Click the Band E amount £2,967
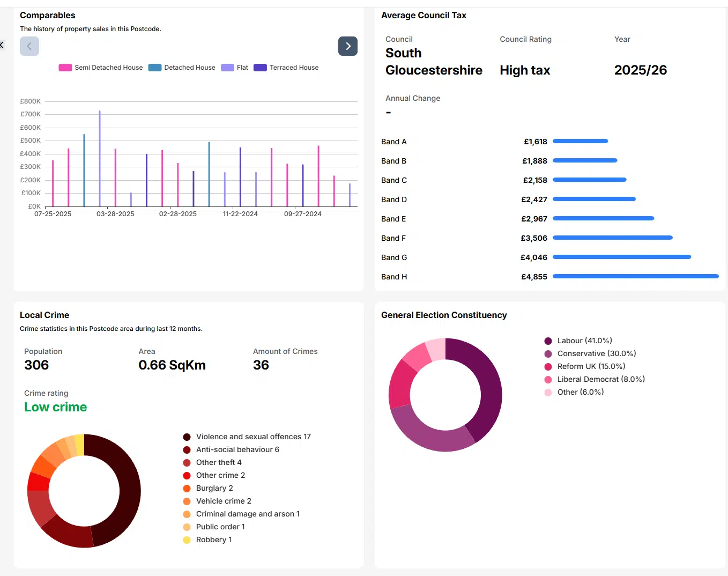Viewport: 728px width, 576px height. point(534,219)
